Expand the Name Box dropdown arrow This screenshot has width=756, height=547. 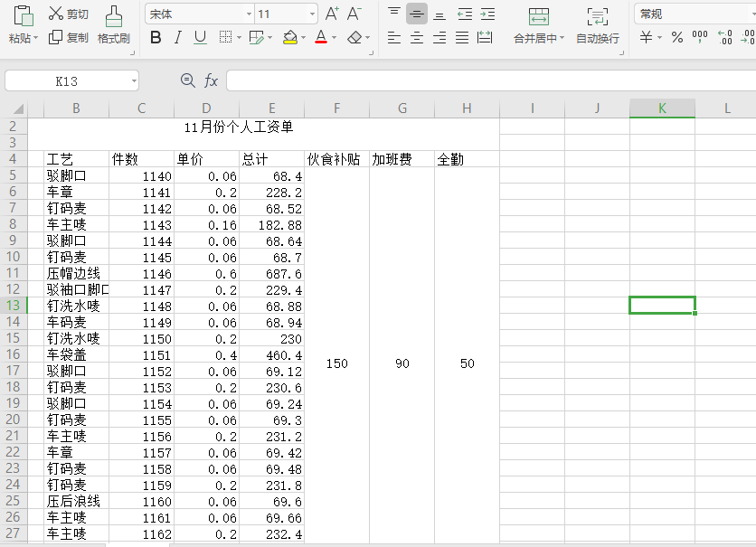(x=134, y=81)
